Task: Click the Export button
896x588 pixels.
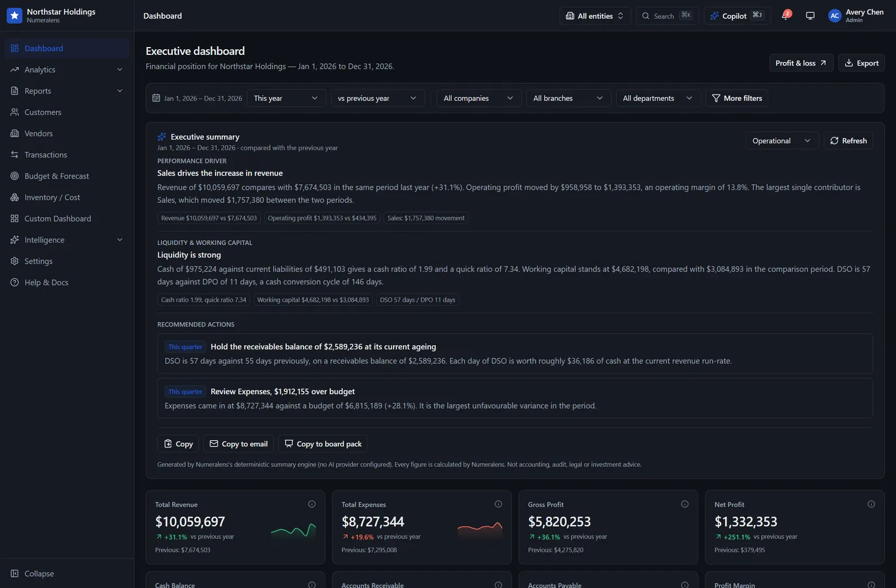Action: point(861,63)
